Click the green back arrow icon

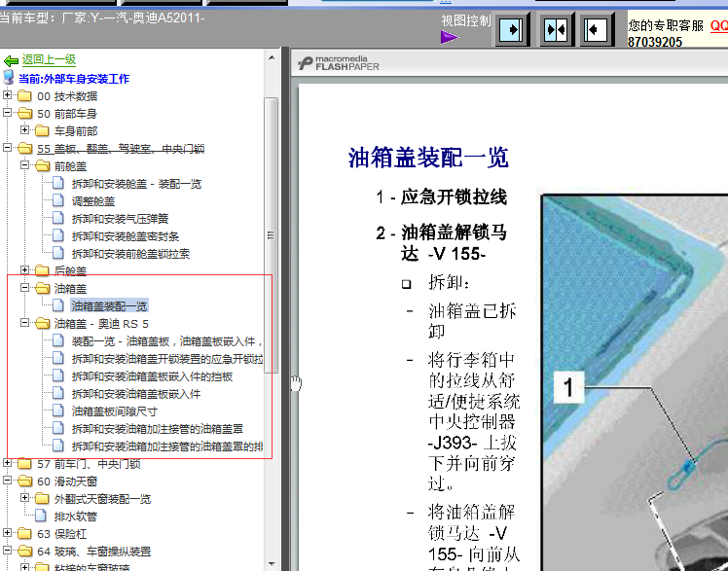click(11, 60)
